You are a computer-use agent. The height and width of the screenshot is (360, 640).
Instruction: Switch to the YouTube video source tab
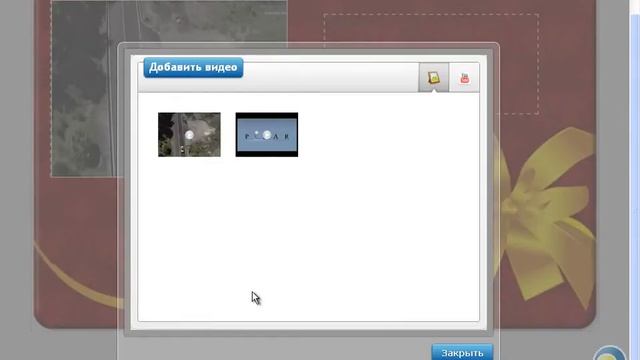click(464, 78)
